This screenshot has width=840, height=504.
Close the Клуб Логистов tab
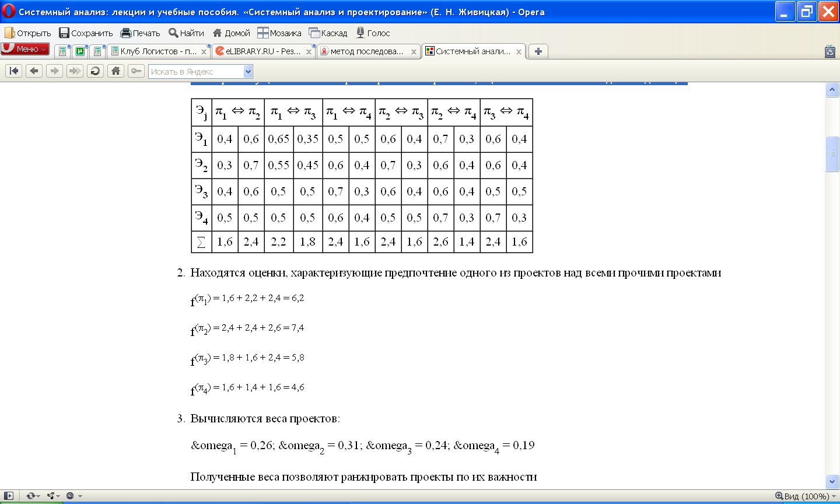click(x=204, y=52)
